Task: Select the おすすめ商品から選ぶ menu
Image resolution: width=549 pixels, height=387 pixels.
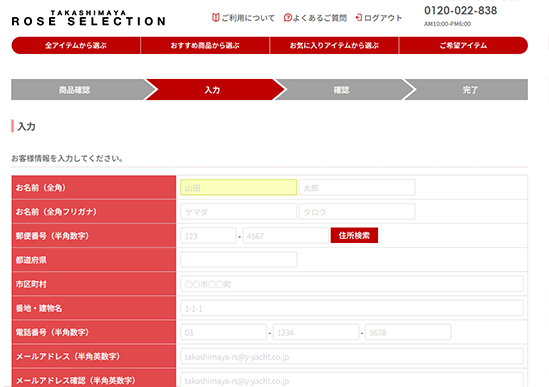Action: pos(205,46)
